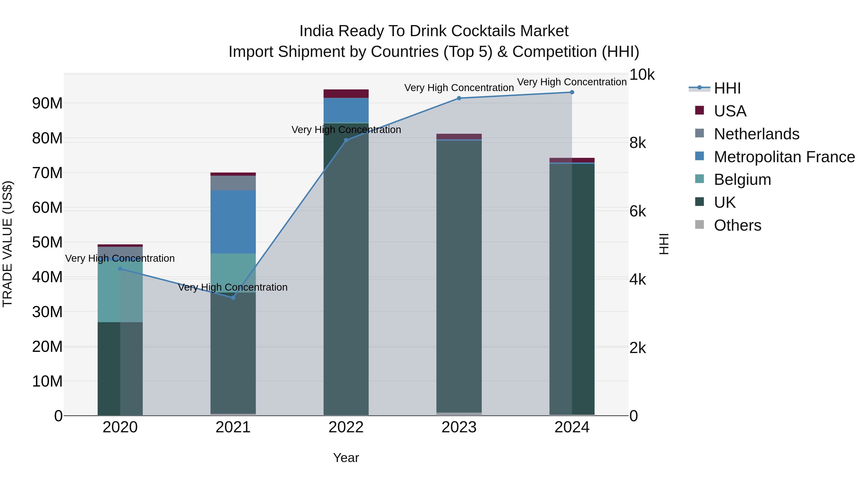
Task: Toggle the USA legend label
Action: click(x=730, y=111)
